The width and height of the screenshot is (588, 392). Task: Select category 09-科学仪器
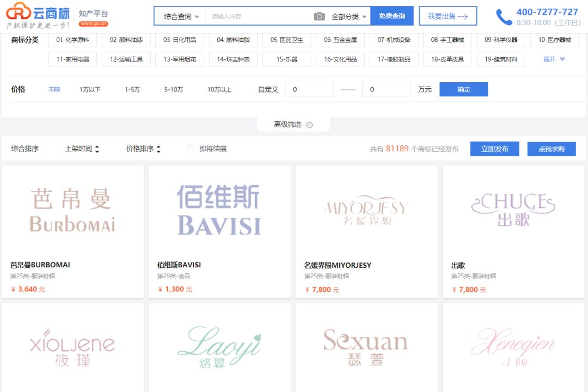[501, 40]
